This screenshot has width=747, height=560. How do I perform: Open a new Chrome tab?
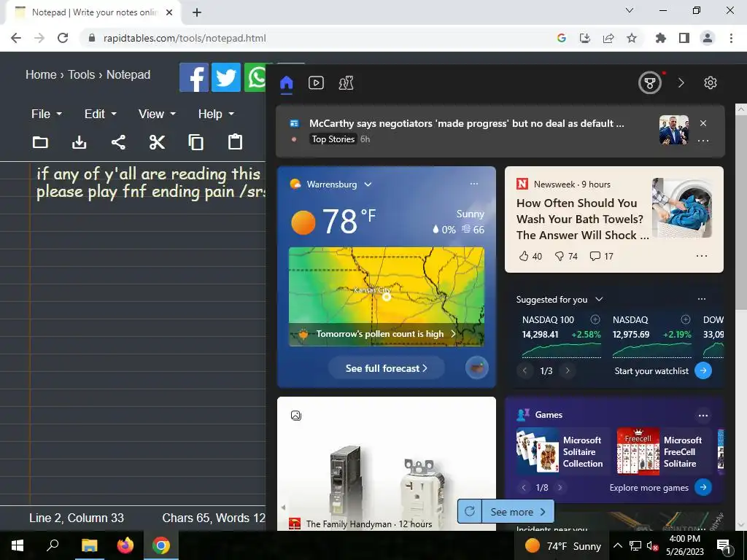[197, 12]
